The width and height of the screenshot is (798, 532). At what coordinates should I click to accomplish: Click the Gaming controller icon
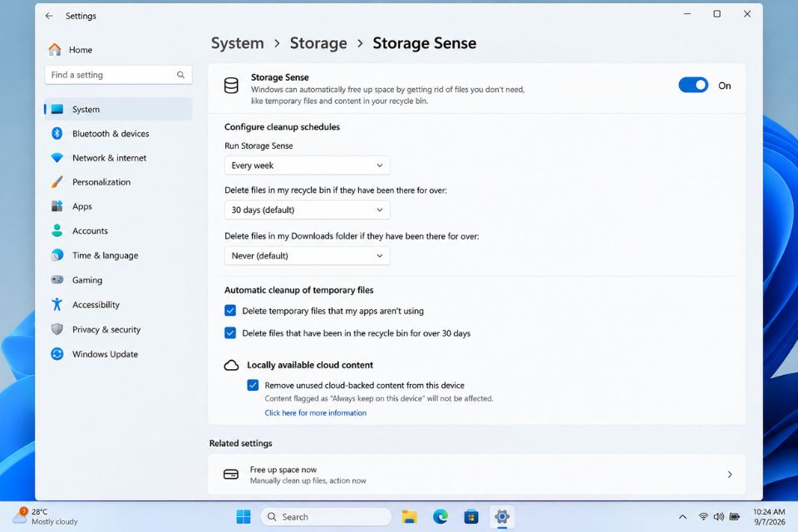click(57, 279)
